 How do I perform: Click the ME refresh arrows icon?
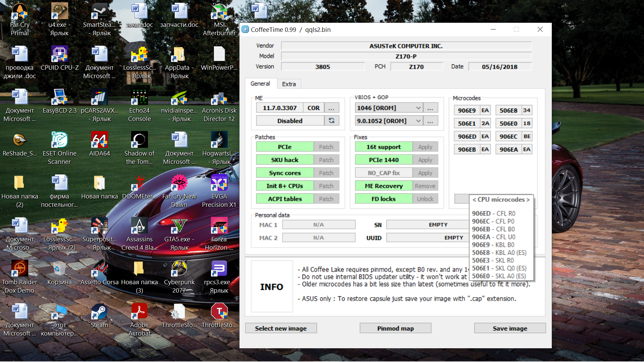(331, 121)
